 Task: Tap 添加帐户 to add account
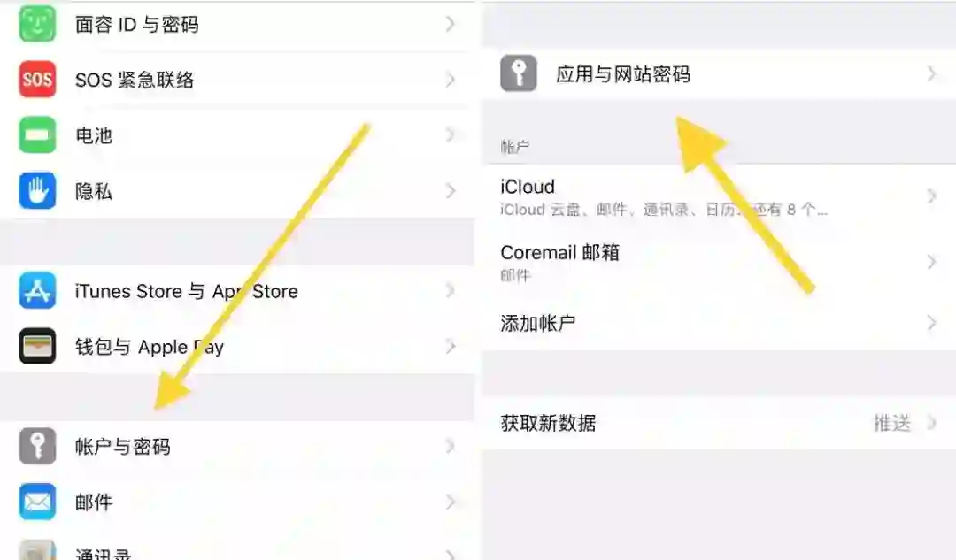click(x=719, y=323)
